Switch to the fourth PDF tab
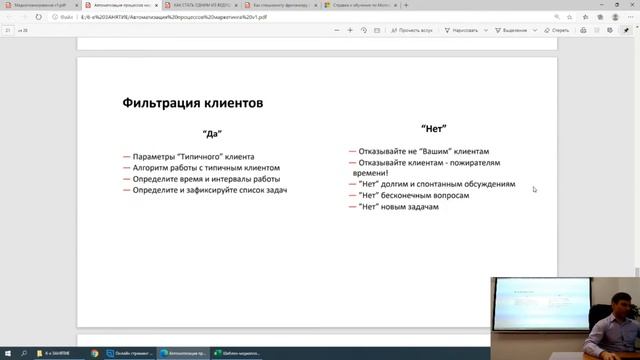The width and height of the screenshot is (640, 360). pyautogui.click(x=281, y=5)
